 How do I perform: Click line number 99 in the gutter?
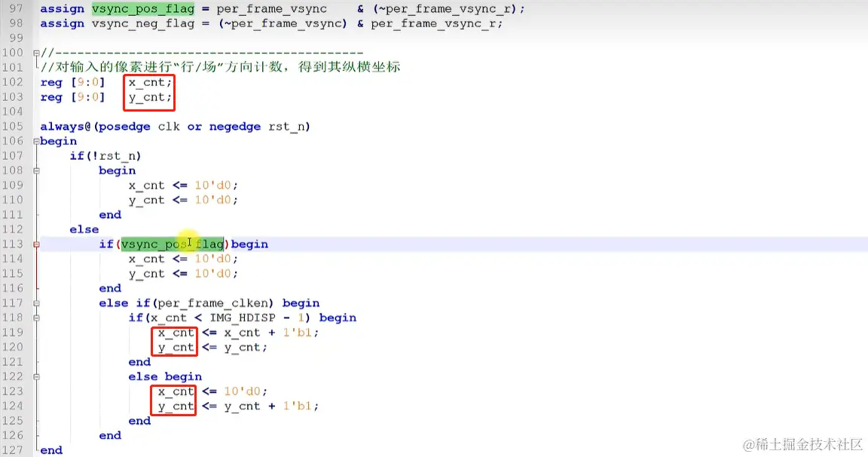[16, 38]
